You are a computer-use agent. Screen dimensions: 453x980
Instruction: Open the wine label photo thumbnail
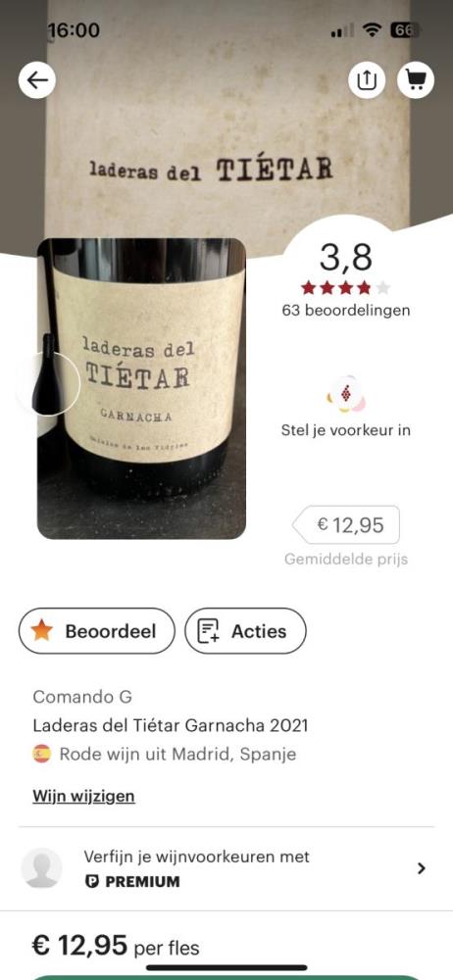(x=141, y=388)
